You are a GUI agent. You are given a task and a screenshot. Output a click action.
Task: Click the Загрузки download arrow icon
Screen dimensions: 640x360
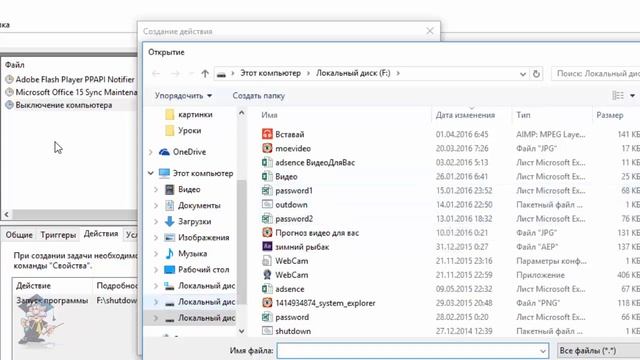click(x=169, y=221)
